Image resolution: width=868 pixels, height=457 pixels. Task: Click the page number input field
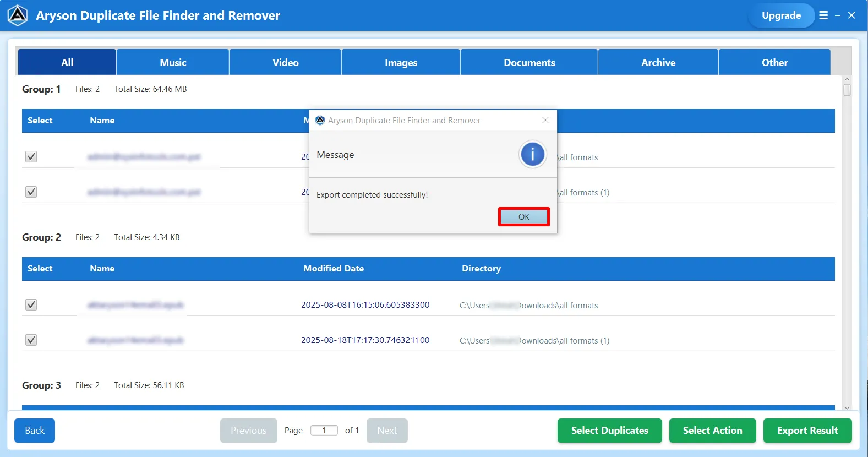[x=324, y=431]
